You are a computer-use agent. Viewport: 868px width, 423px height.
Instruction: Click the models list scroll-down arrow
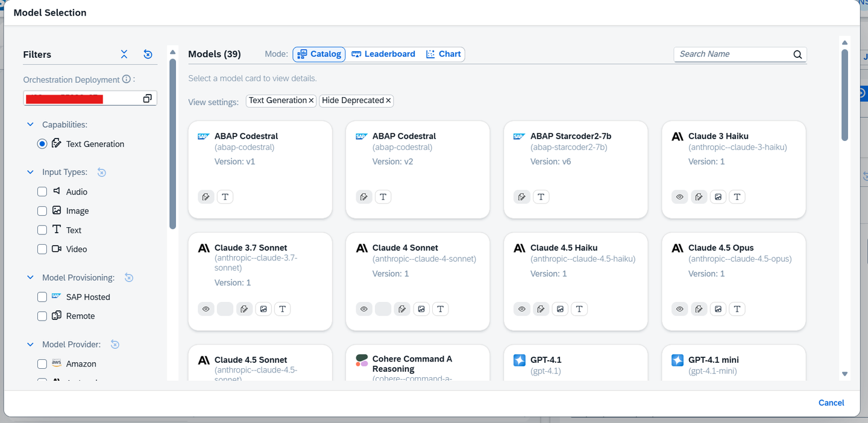[x=844, y=374]
